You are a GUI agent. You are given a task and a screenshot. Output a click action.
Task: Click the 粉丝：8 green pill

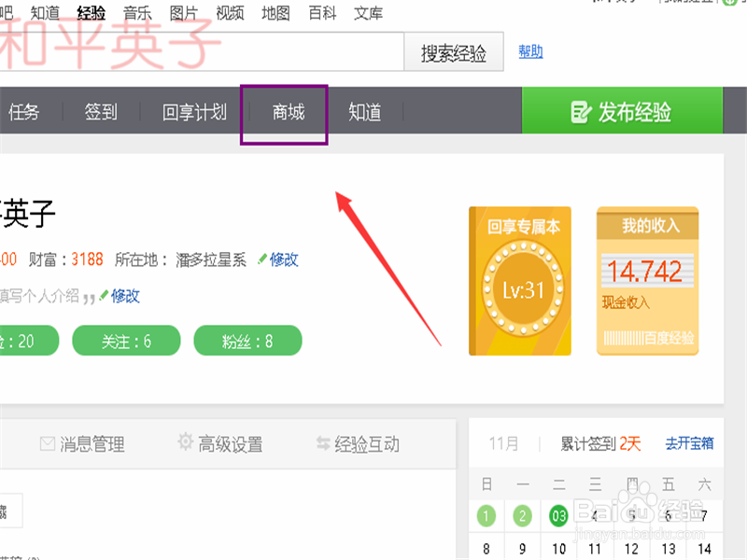247,341
